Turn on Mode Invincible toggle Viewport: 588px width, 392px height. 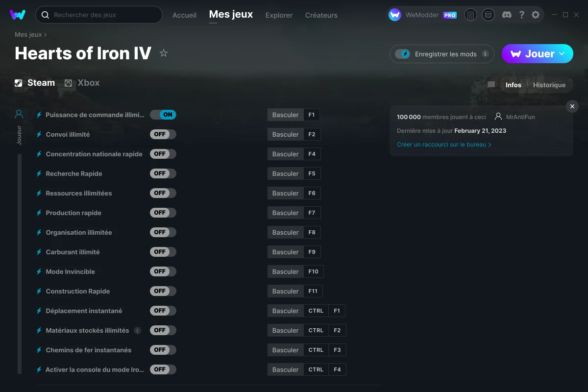[163, 271]
